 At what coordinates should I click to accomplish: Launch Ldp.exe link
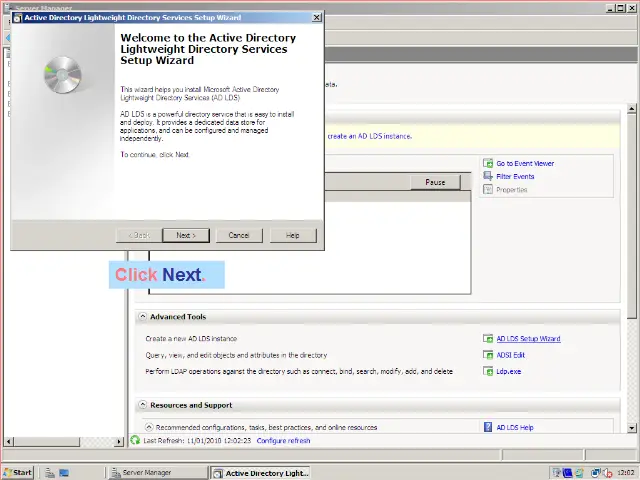tap(509, 371)
